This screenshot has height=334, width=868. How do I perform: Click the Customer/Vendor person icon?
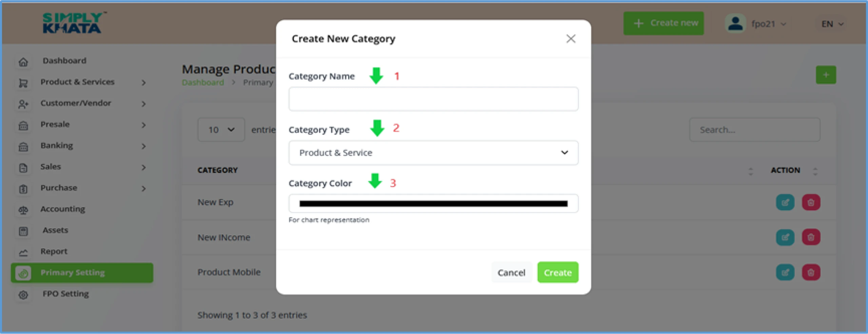tap(23, 104)
